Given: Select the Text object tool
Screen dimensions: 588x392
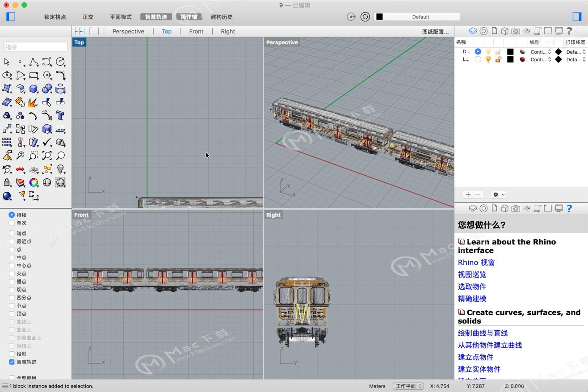Looking at the screenshot, I should coord(60,116).
